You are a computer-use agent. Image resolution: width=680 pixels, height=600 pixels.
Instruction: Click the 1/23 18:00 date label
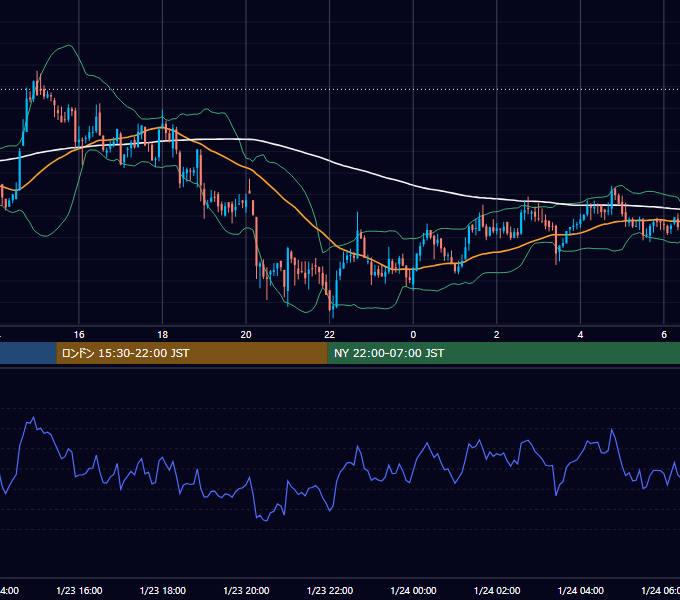point(163,590)
